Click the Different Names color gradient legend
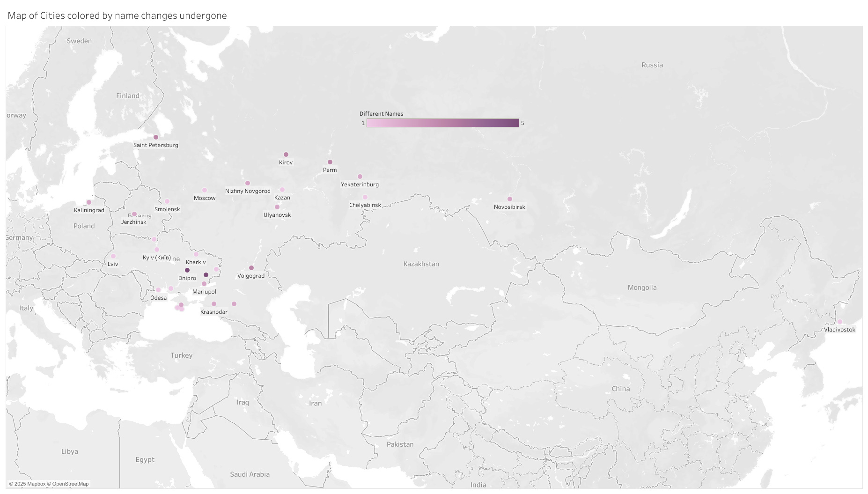868x494 pixels. point(443,123)
